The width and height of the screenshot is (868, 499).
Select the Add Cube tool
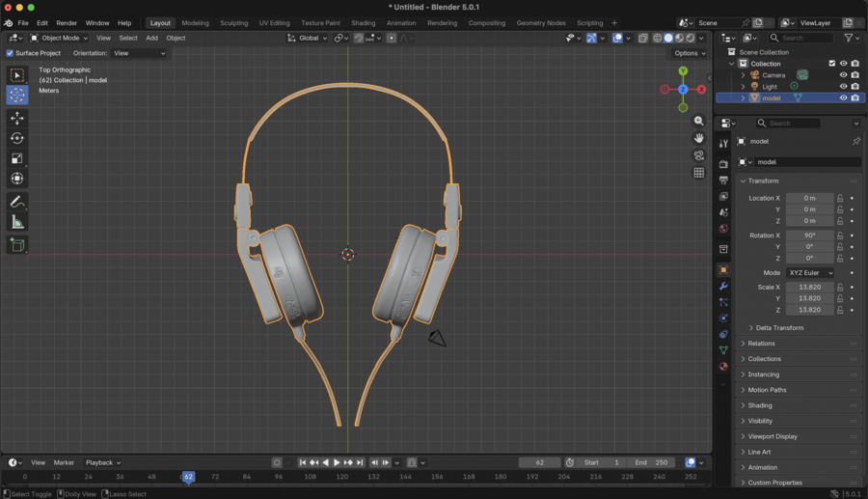(x=17, y=245)
